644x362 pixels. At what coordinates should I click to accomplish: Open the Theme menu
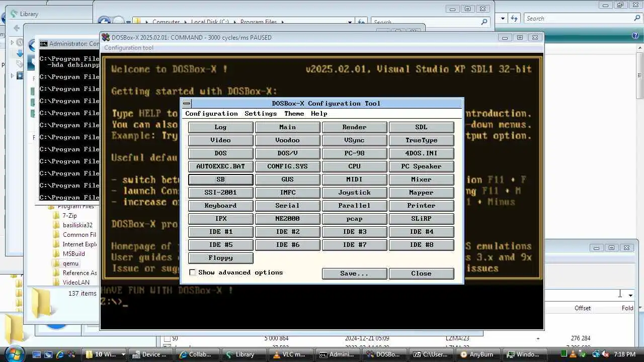coord(294,114)
